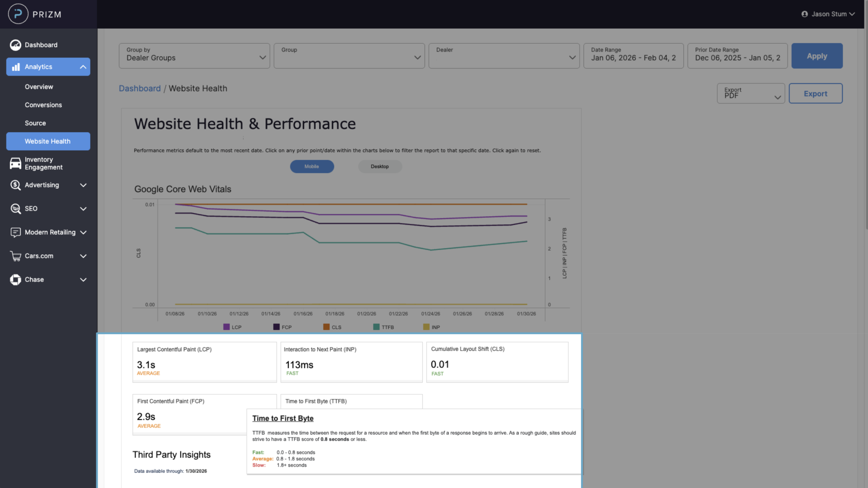Open the Jason Stum account menu arrow

point(852,14)
